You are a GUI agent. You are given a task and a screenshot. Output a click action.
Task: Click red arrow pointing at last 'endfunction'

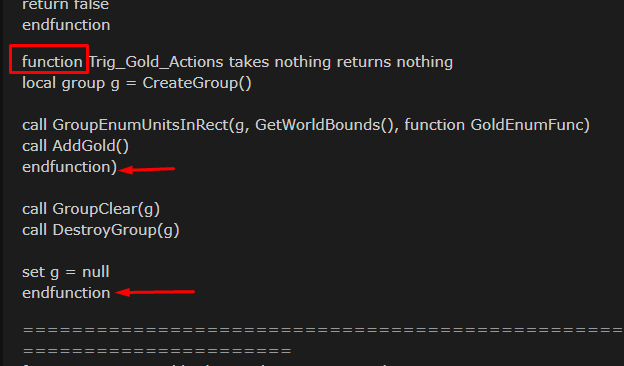coord(155,292)
